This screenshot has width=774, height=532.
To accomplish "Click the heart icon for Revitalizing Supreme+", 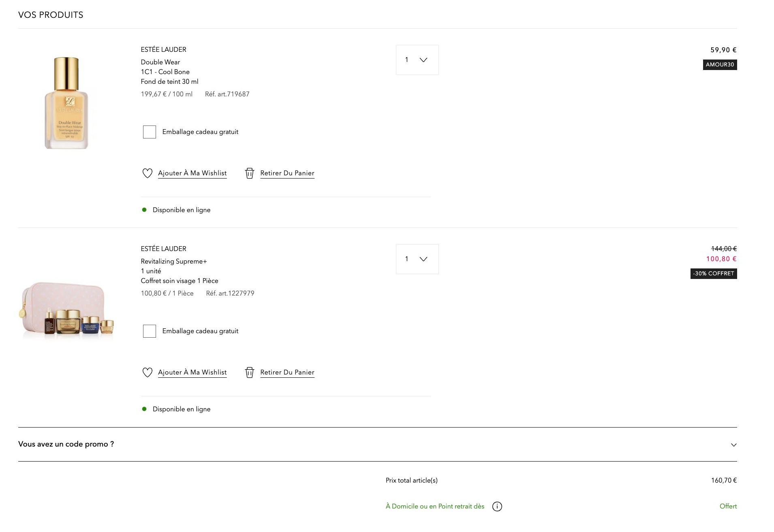I will (x=147, y=372).
